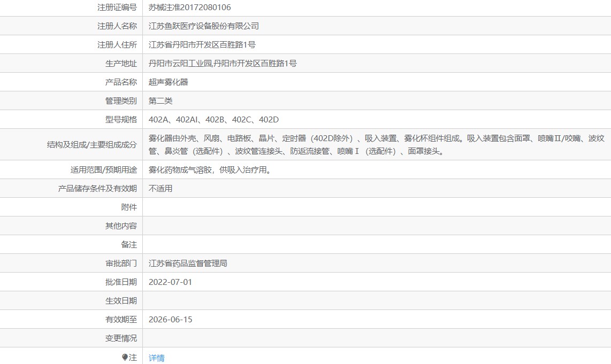
Task: Click the 变更情况 label
Action: coord(121,338)
